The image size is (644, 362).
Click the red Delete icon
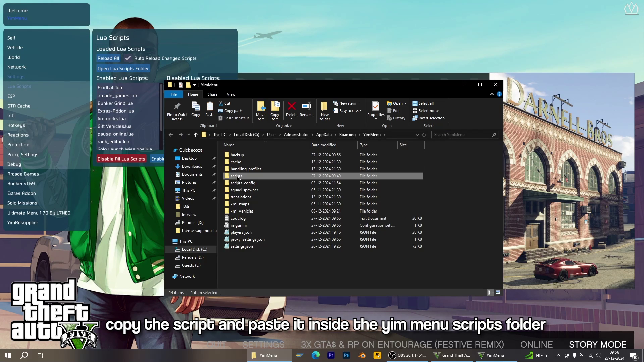click(x=291, y=106)
